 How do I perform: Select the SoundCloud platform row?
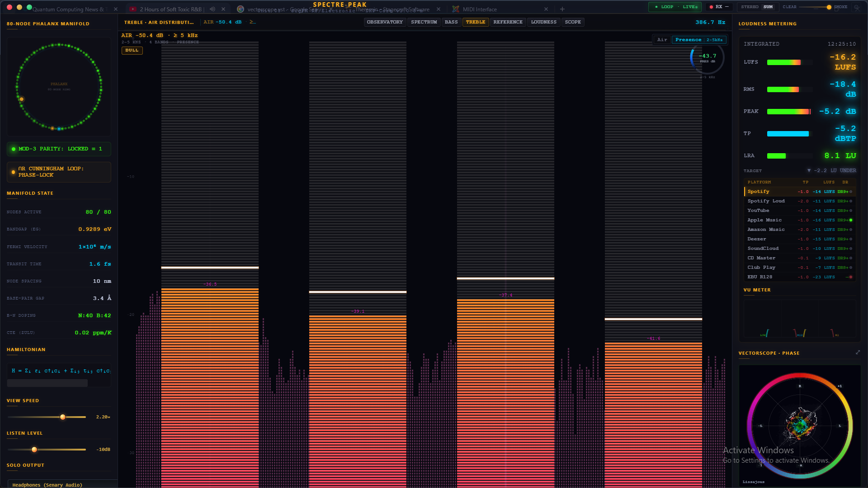[799, 249]
